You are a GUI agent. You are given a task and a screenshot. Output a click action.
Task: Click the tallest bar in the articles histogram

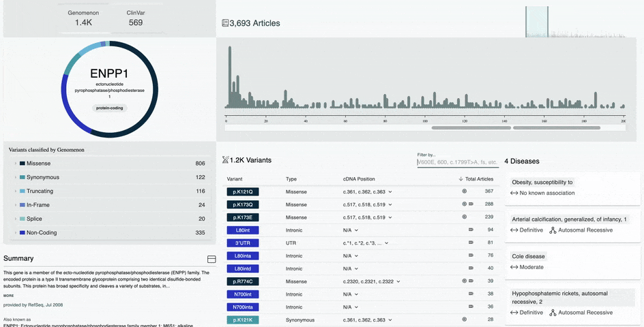click(230, 77)
